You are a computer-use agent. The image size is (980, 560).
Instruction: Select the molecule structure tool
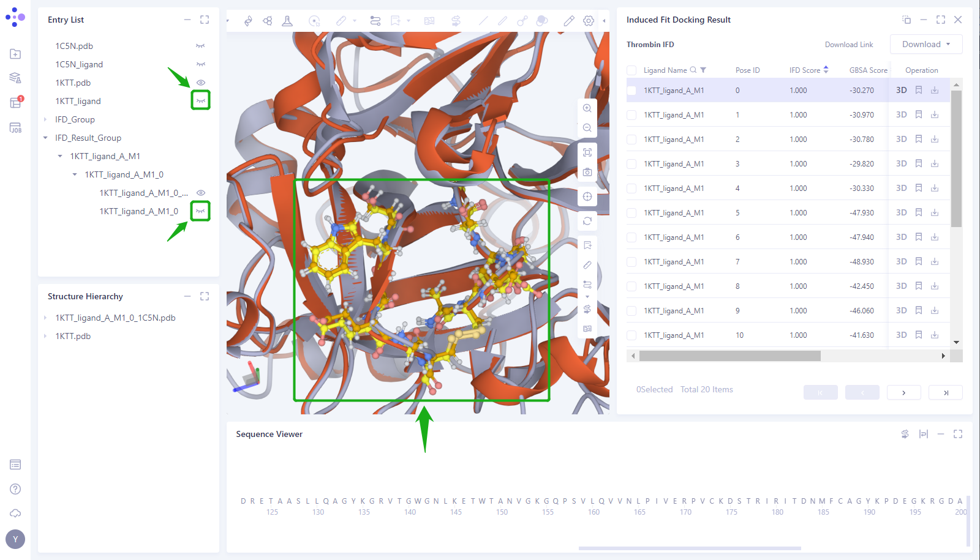click(x=268, y=20)
